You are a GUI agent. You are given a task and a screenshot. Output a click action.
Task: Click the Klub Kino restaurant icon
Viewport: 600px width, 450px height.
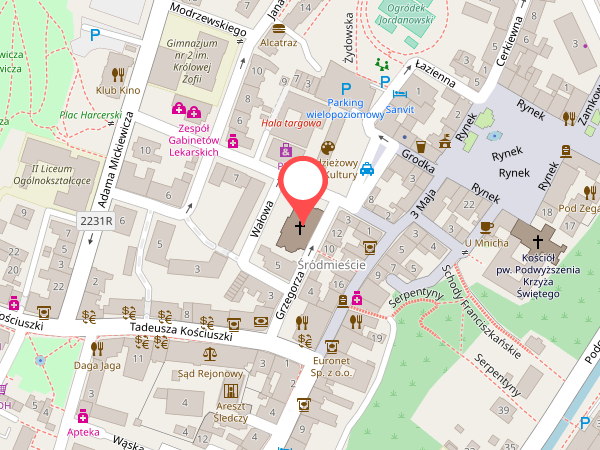point(118,75)
